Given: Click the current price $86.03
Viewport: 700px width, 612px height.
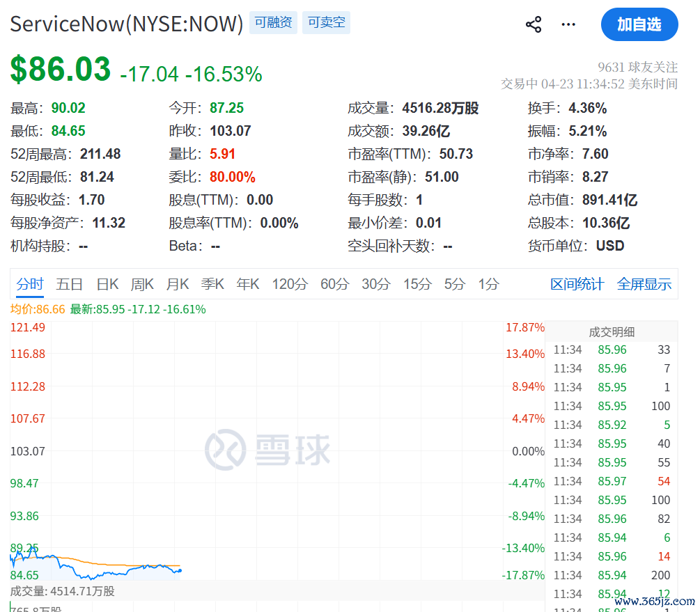Looking at the screenshot, I should click(x=61, y=69).
